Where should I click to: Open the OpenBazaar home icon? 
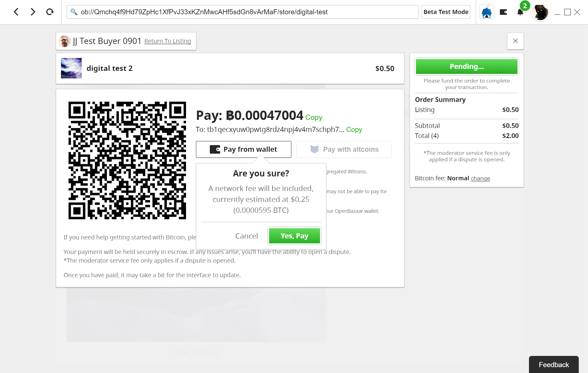[x=486, y=12]
